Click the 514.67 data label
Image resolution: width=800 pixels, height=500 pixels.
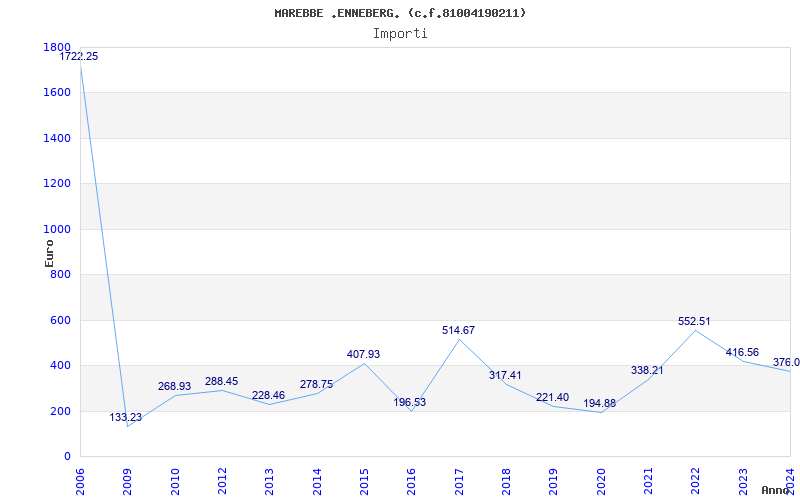pos(458,331)
